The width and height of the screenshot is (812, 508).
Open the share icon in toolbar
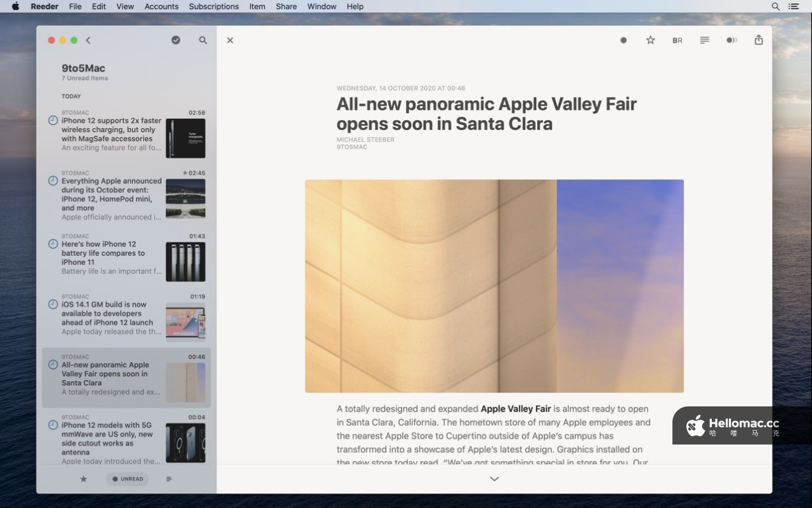(x=759, y=40)
